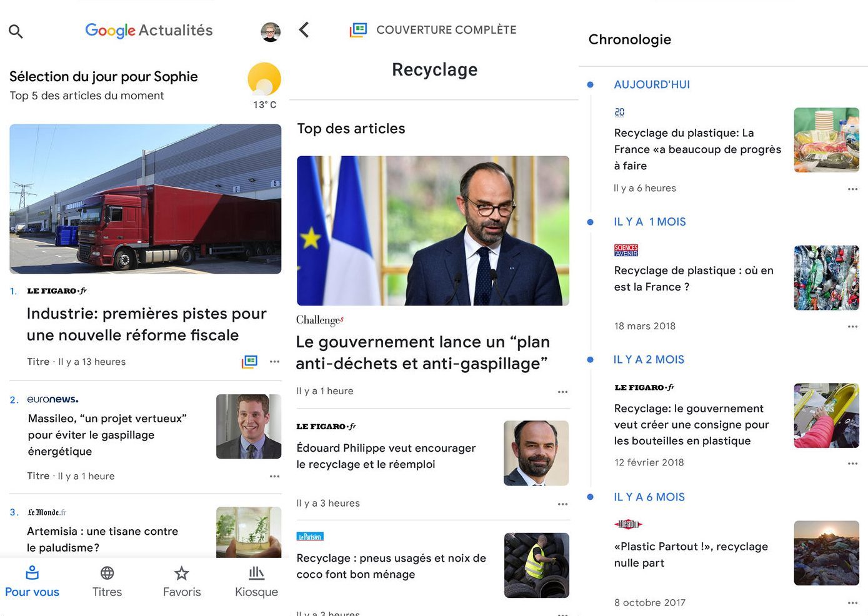Screen dimensions: 868x616
Task: Select the Favoris star icon
Action: click(182, 574)
